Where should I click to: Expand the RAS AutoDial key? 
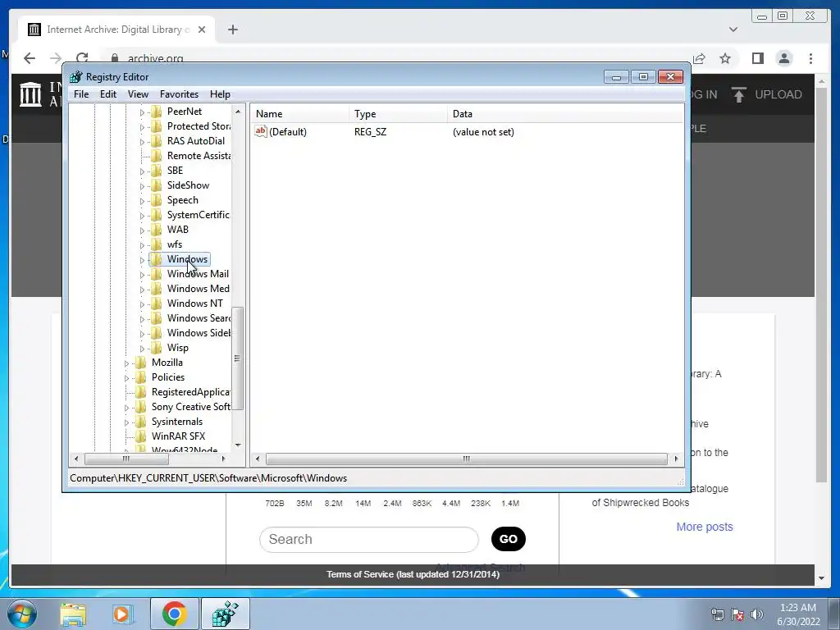(142, 141)
